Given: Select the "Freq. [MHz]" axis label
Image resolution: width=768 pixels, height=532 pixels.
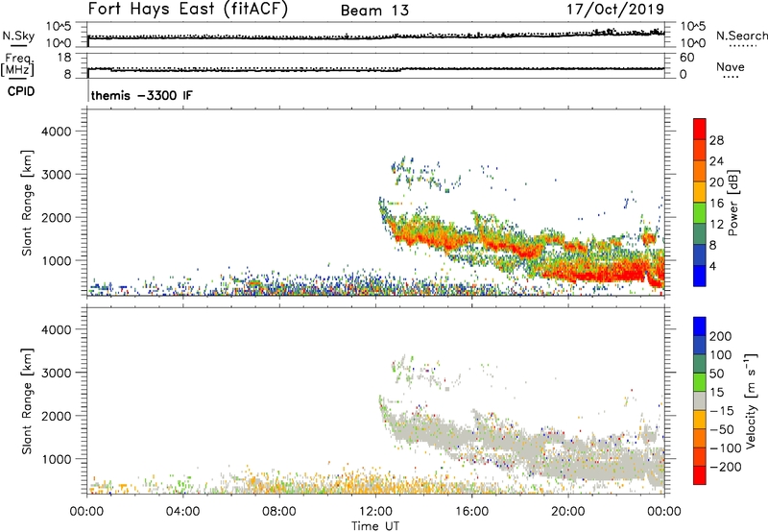Looking at the screenshot, I should coord(17,64).
